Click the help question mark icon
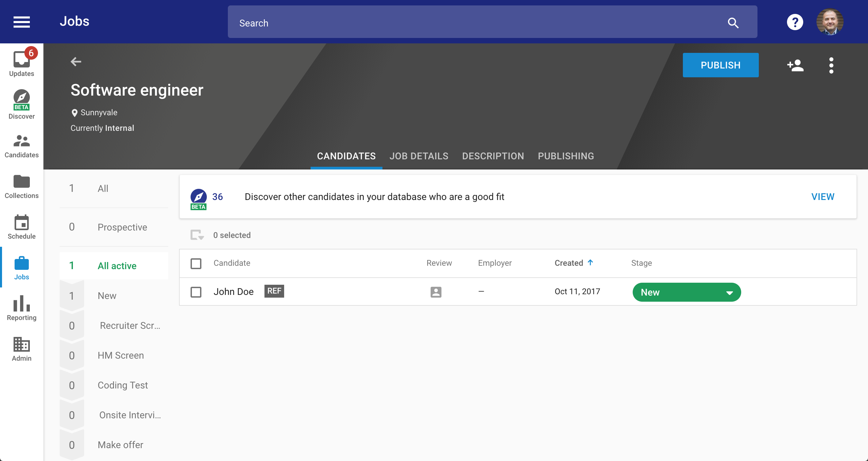Viewport: 868px width, 461px height. [795, 22]
